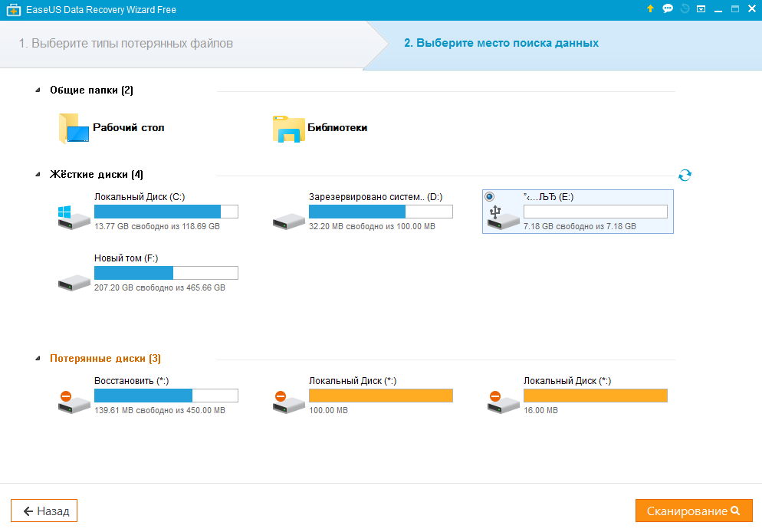Screen dimensions: 762x532
Task: Collapse the Жёсткие диски section
Action: tap(38, 175)
